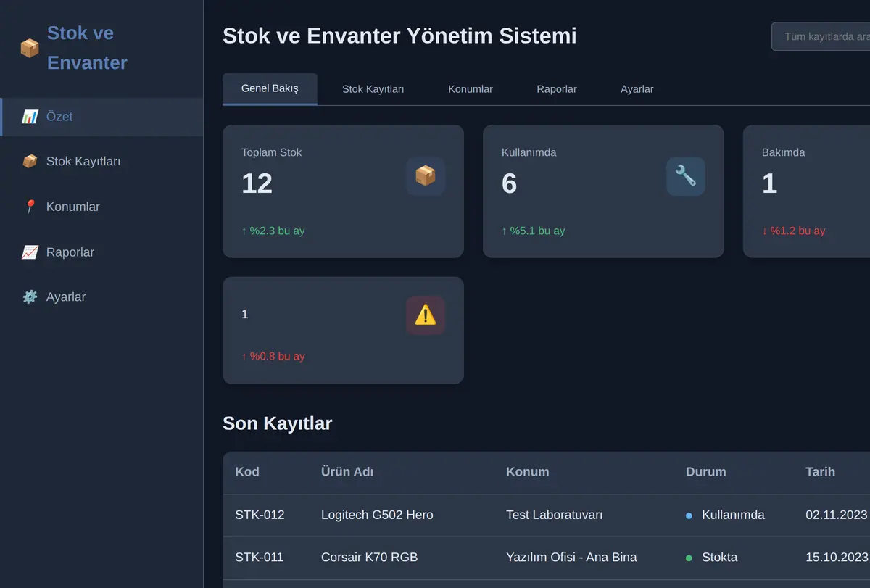The width and height of the screenshot is (870, 588).
Task: Click the STK-012 code cell
Action: [260, 515]
